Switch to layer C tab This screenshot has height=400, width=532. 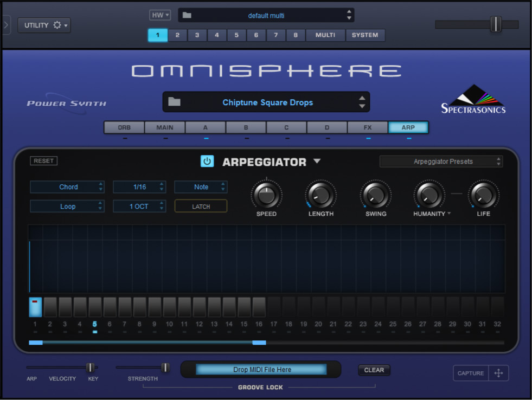[286, 127]
